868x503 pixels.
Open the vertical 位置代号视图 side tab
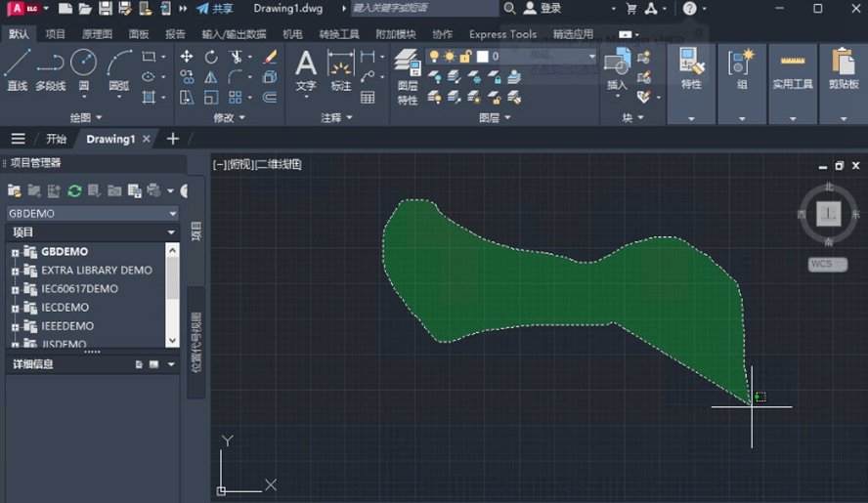coord(195,342)
